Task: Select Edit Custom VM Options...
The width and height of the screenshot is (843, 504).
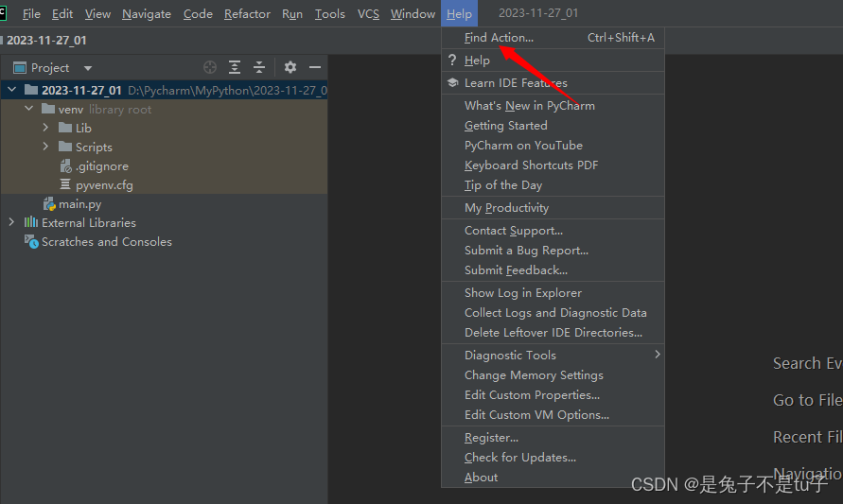Action: pos(553,414)
